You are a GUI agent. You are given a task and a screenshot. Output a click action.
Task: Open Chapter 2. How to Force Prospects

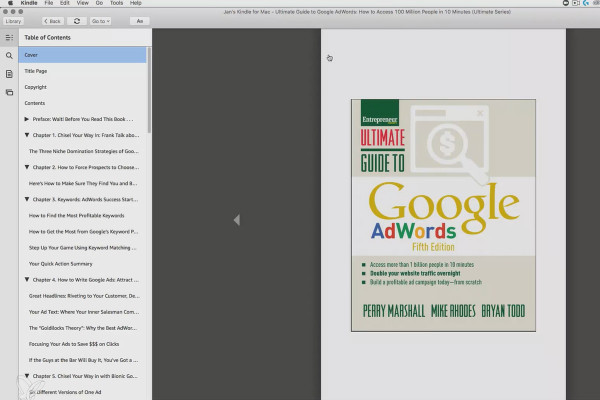tap(86, 167)
